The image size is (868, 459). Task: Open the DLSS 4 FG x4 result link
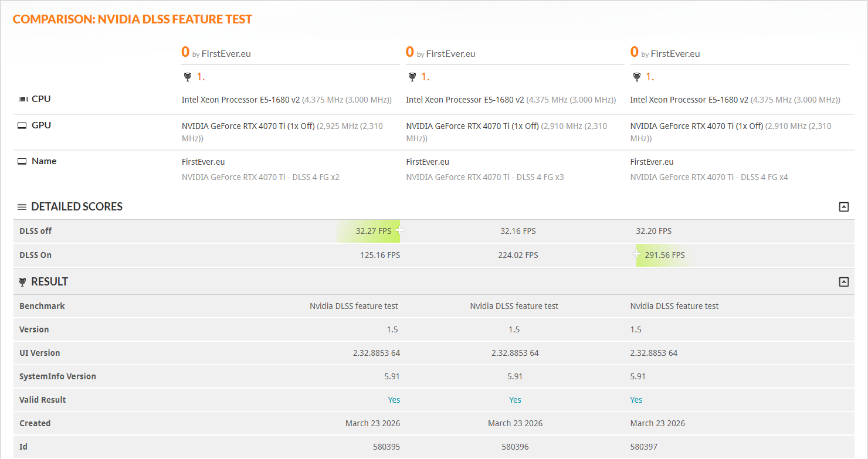pos(709,176)
